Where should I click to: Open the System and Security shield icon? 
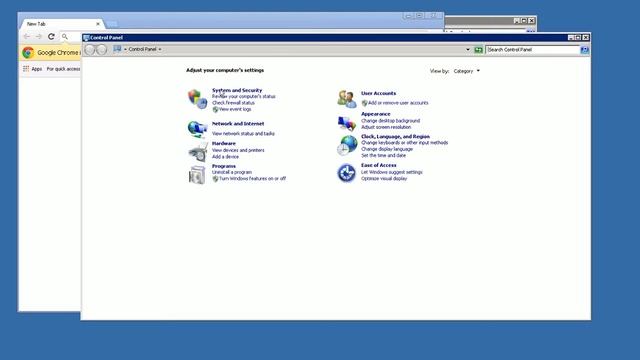click(198, 99)
